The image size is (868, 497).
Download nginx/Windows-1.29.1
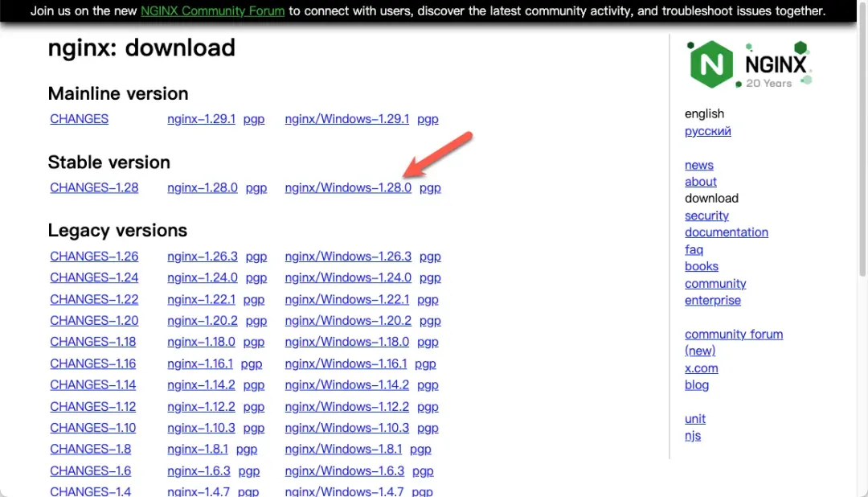tap(346, 118)
